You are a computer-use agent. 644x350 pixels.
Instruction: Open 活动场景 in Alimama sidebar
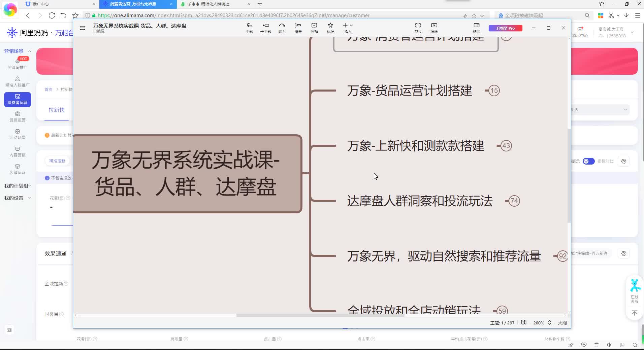[17, 134]
